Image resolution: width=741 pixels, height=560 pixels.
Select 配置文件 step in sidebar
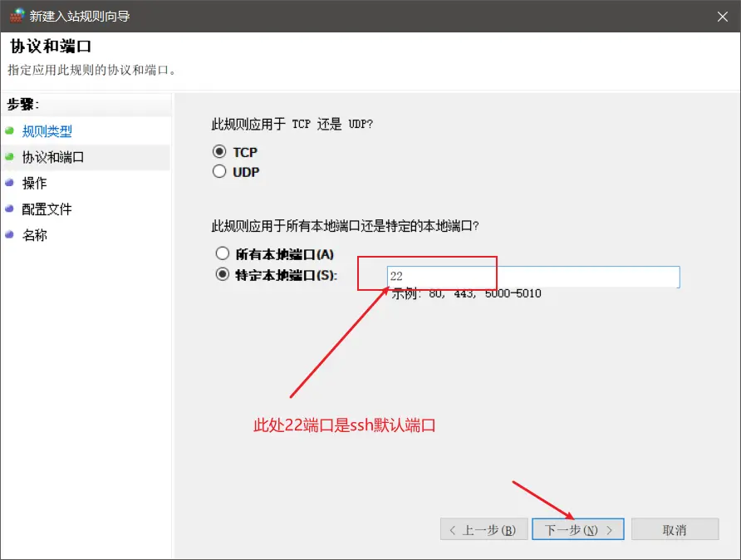(47, 209)
